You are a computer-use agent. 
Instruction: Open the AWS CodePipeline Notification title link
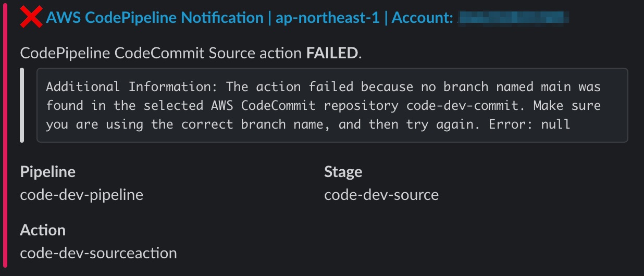155,18
